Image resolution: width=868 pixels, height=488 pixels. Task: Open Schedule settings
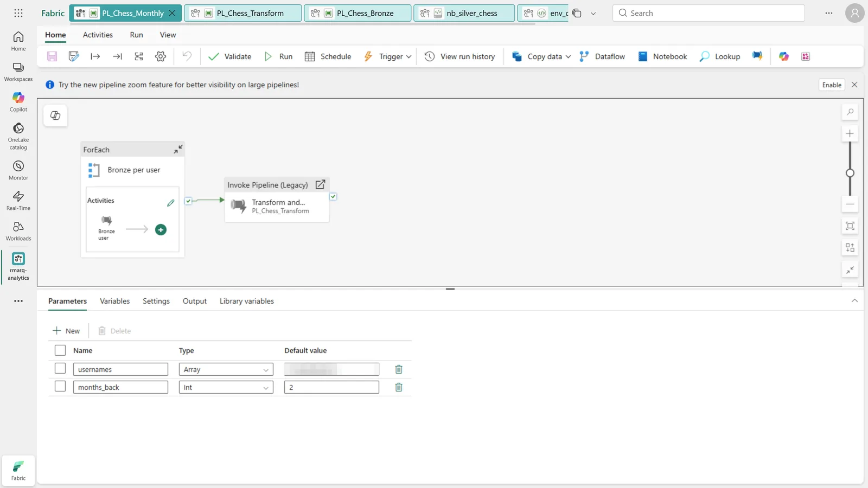(328, 56)
